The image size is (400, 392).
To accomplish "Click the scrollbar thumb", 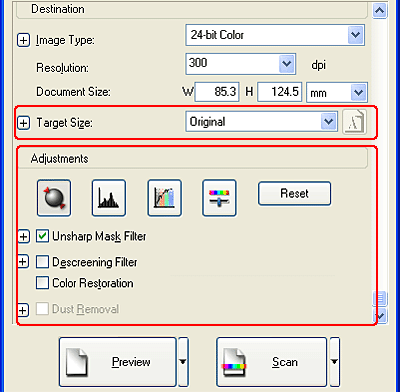I will (380, 298).
